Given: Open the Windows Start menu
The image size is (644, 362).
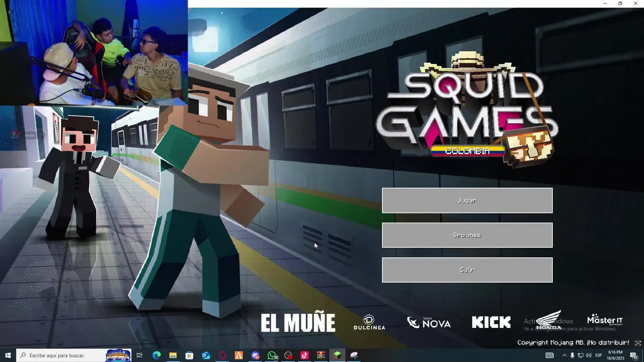Looking at the screenshot, I should point(8,355).
